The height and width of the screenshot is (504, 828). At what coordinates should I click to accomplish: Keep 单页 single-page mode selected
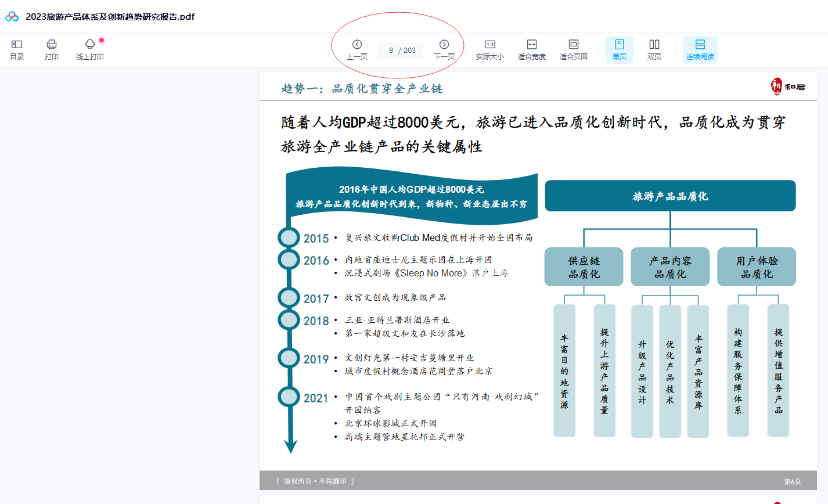point(619,48)
